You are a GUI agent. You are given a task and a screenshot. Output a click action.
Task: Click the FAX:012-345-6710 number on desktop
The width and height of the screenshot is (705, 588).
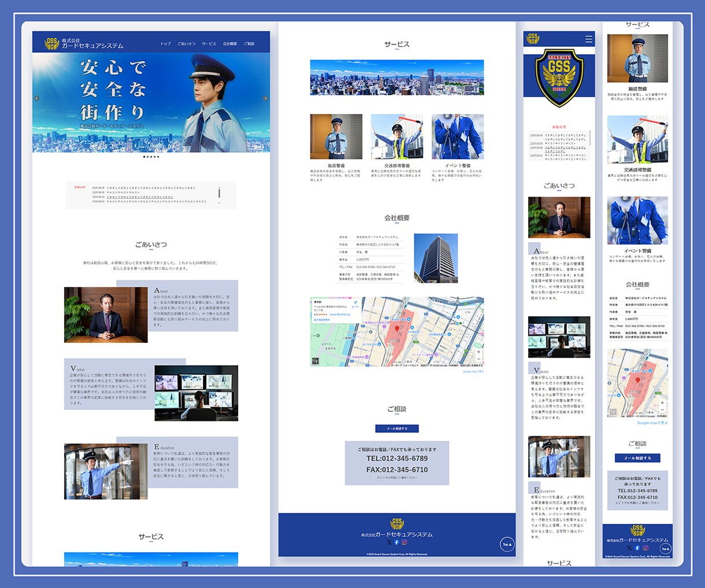(x=397, y=469)
